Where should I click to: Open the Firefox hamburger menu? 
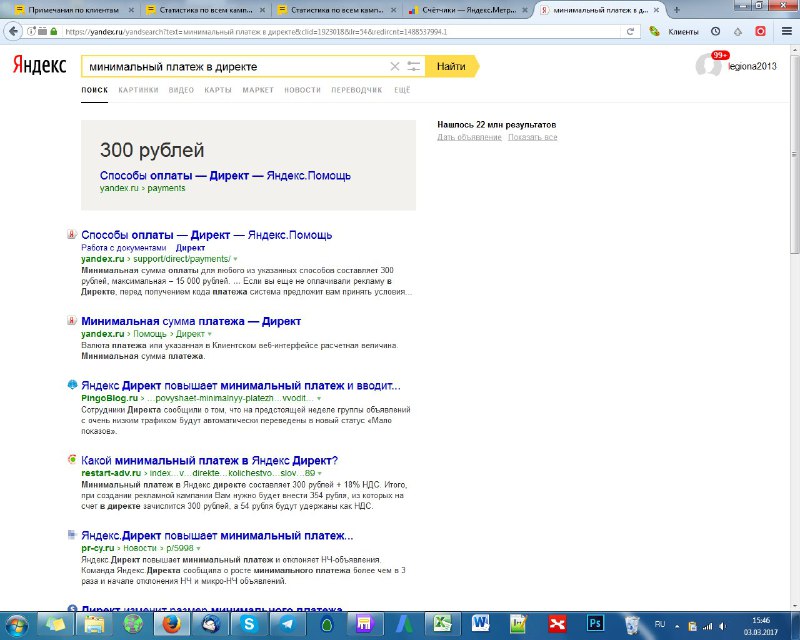click(787, 32)
